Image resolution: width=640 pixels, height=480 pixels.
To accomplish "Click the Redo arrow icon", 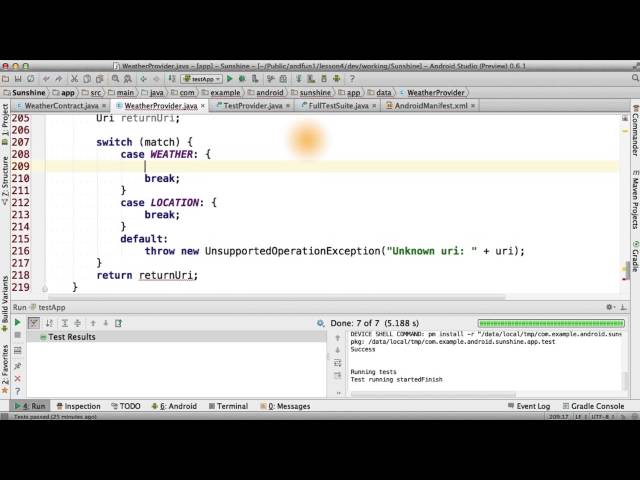I will pyautogui.click(x=59, y=79).
